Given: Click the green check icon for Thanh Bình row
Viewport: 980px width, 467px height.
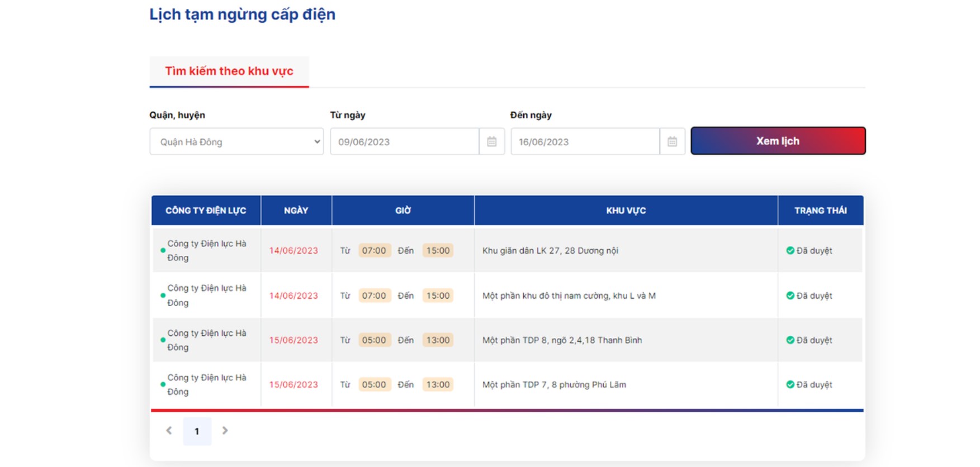Looking at the screenshot, I should click(x=790, y=340).
